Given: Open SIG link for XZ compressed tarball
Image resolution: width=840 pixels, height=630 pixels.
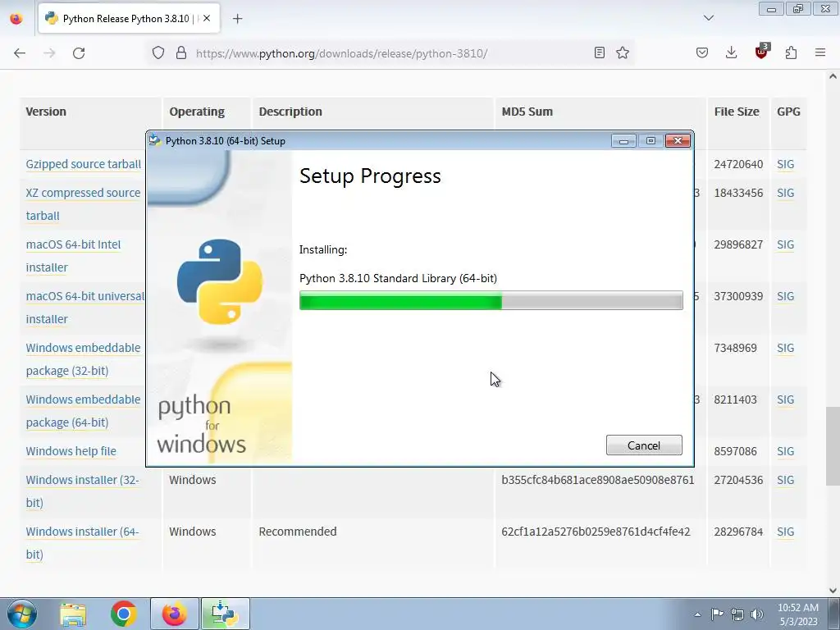Looking at the screenshot, I should [x=785, y=193].
